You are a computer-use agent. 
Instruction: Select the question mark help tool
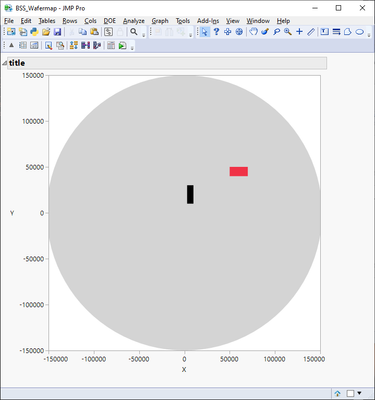(216, 32)
